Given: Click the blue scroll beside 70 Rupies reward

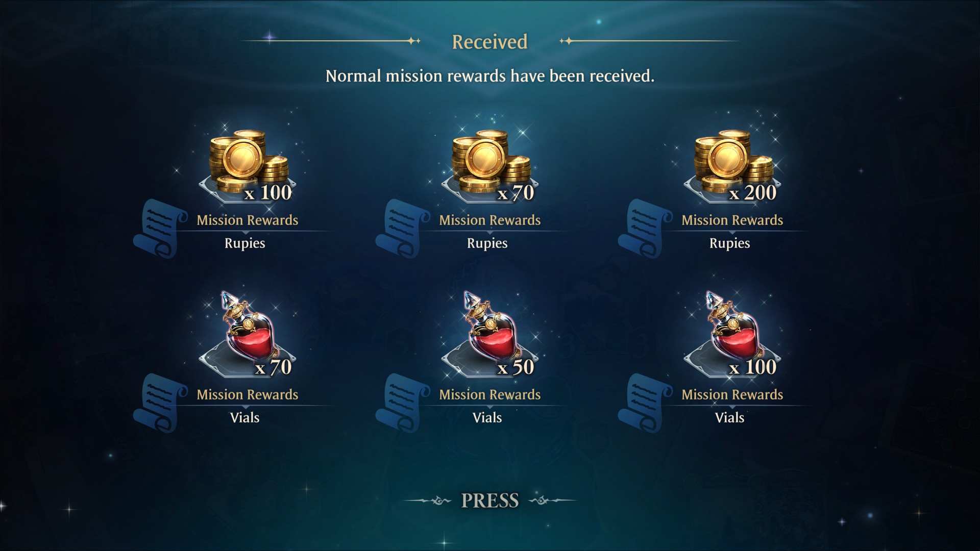Looking at the screenshot, I should point(403,228).
